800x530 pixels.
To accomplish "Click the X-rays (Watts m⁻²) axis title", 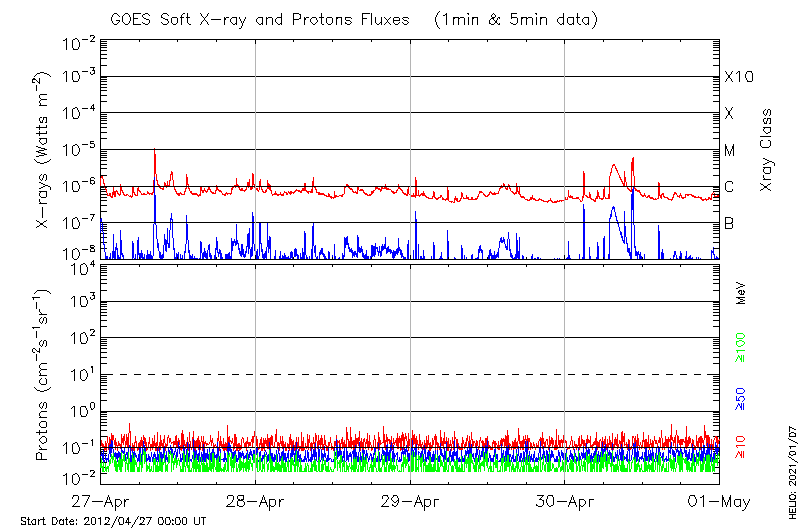I will [44, 150].
